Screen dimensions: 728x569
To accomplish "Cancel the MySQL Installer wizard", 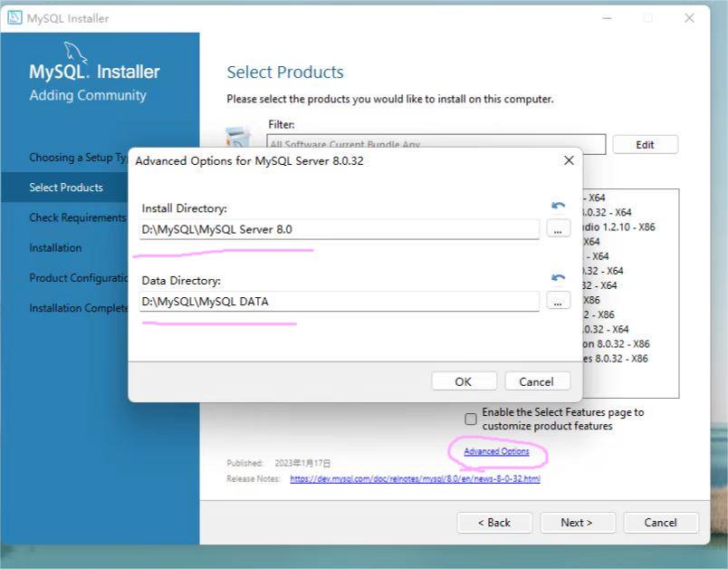I will [x=661, y=523].
